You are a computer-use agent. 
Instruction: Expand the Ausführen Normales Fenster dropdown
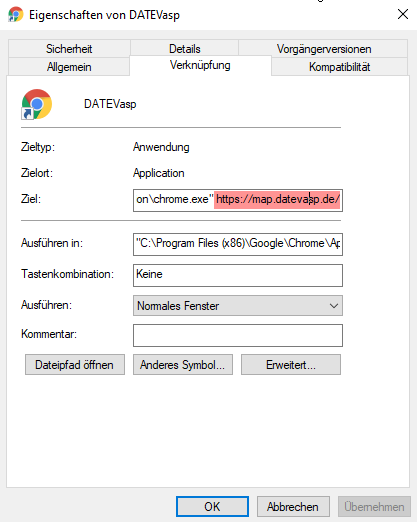[x=238, y=305]
